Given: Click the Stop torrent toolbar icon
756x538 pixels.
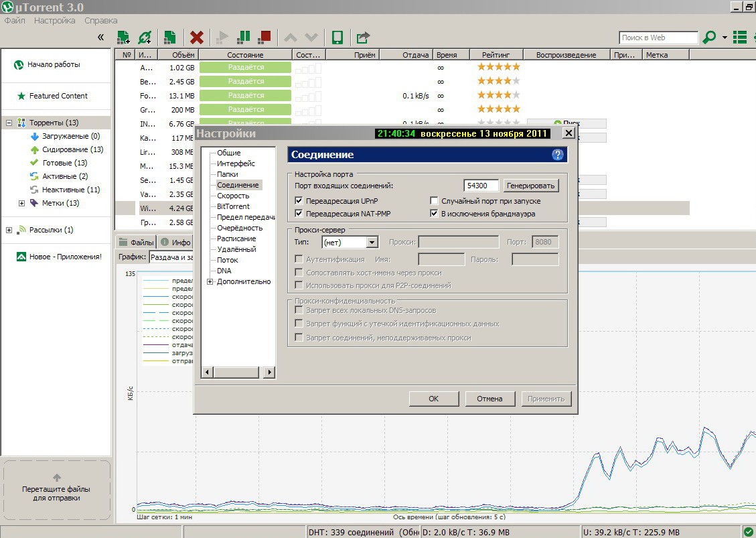Looking at the screenshot, I should coord(264,37).
